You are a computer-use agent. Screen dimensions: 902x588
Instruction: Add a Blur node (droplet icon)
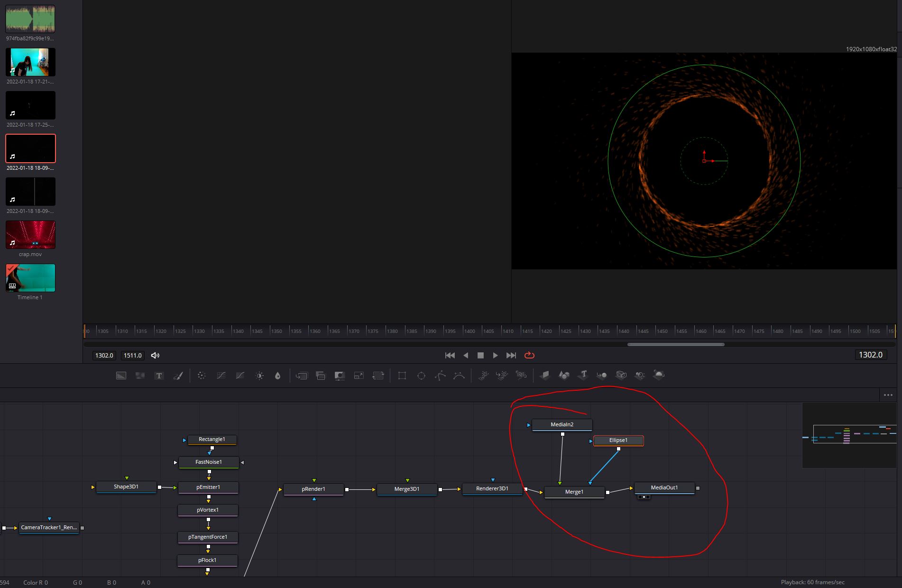pos(278,376)
